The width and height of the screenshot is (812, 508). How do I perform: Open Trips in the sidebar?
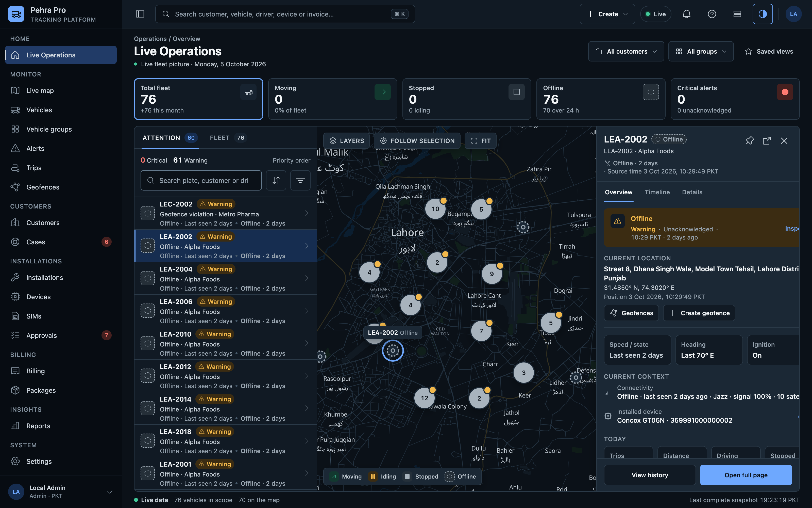61,168
